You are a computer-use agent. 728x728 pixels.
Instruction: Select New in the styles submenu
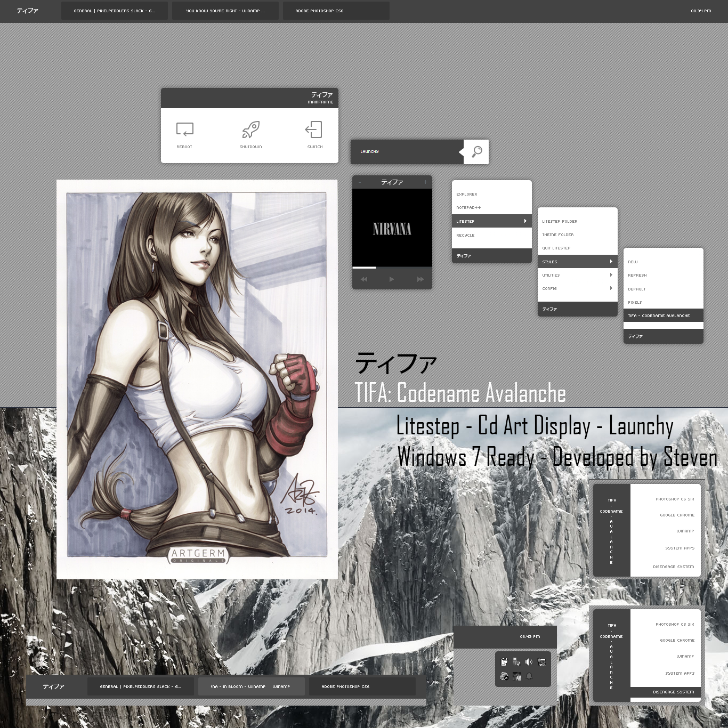[x=664, y=262]
